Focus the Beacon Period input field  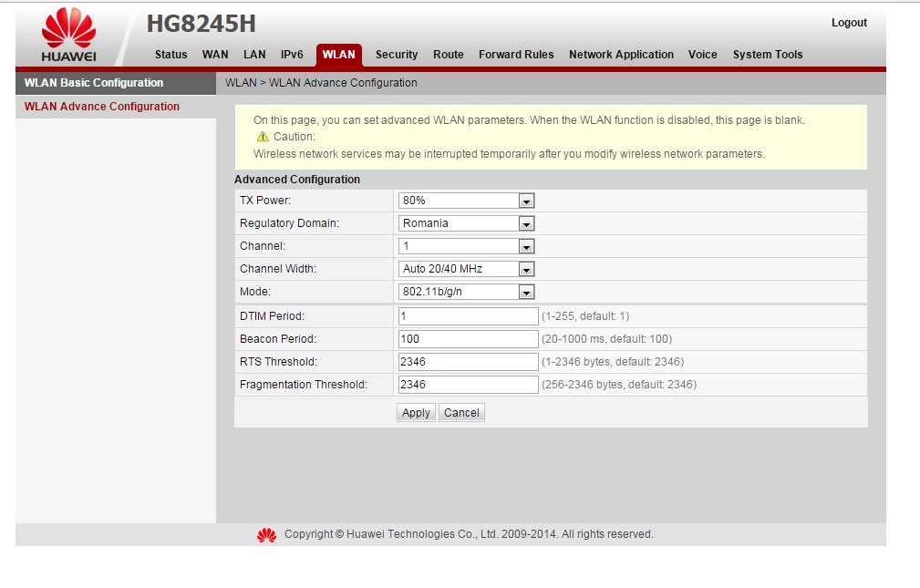469,339
